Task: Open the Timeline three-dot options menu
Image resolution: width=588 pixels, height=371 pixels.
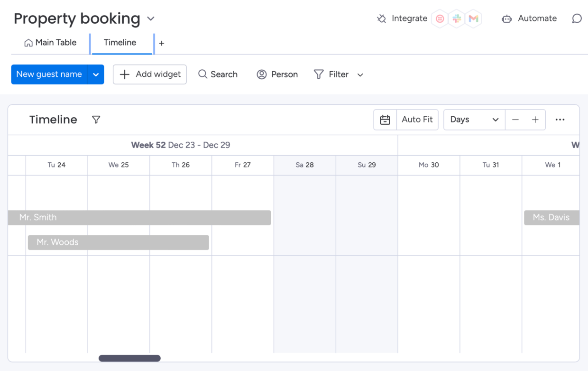Action: (x=560, y=120)
